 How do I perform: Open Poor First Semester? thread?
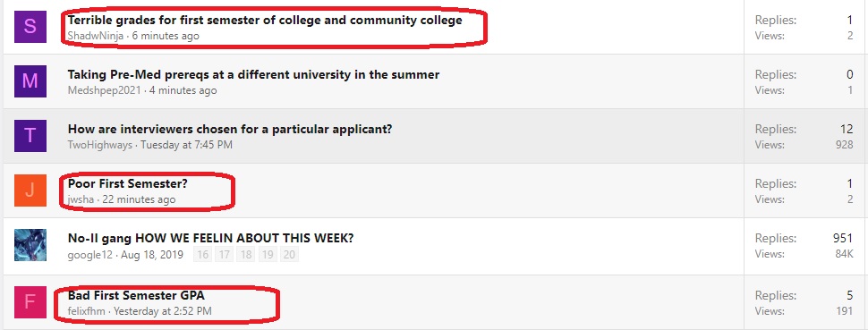128,183
